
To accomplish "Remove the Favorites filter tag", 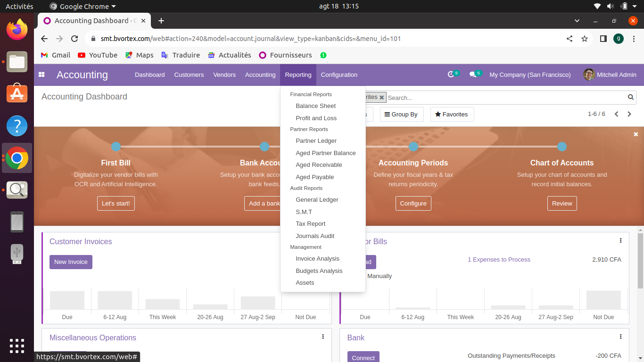I will point(382,98).
